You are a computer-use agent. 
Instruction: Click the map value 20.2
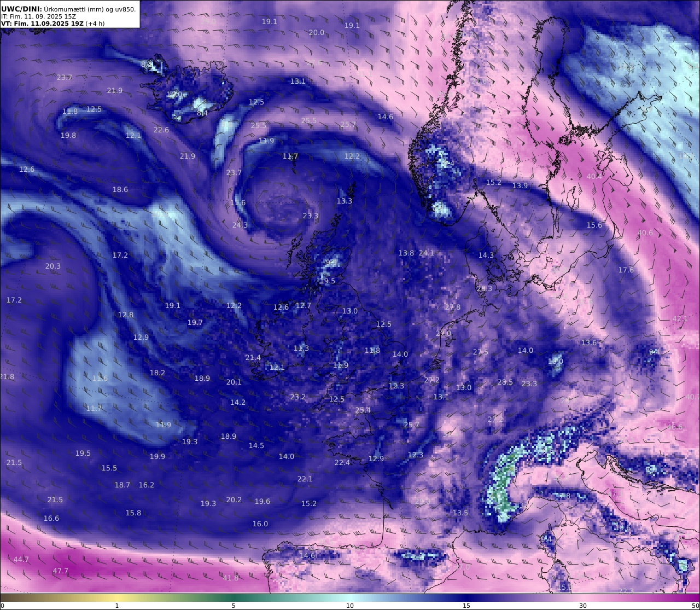click(x=234, y=500)
